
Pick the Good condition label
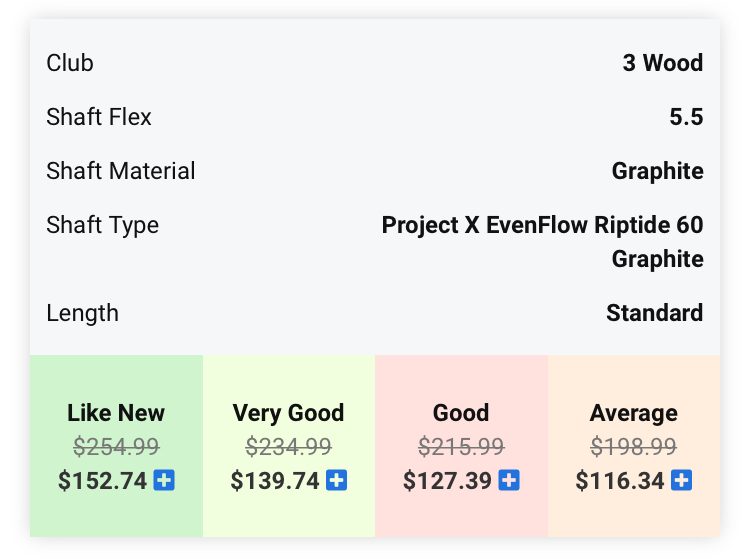click(461, 413)
